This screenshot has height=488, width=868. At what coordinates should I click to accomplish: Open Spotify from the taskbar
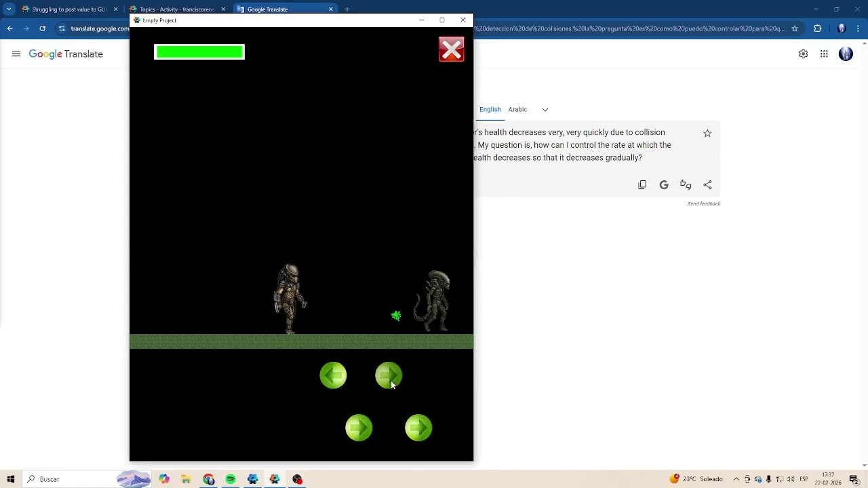[x=231, y=479]
